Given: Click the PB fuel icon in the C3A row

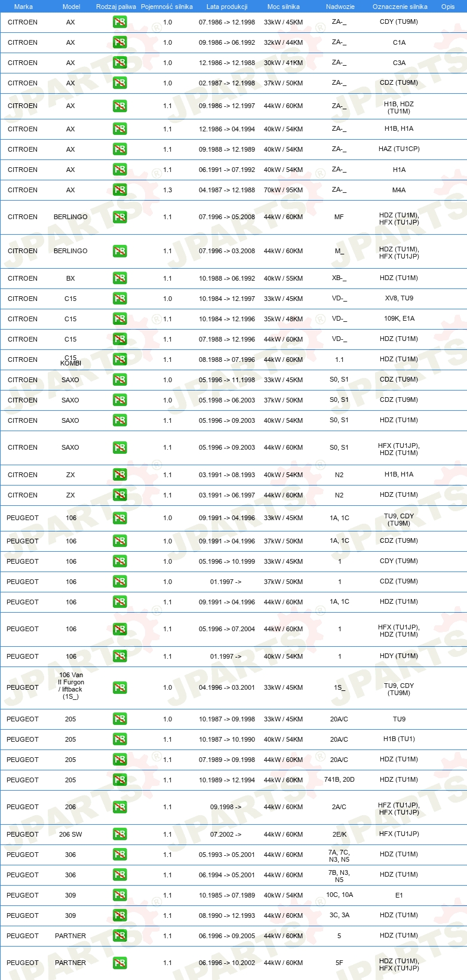Looking at the screenshot, I should point(119,63).
